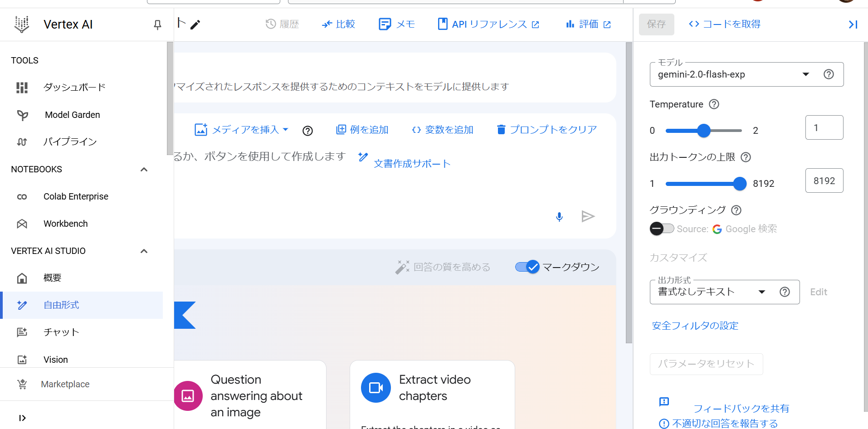This screenshot has height=429, width=868.
Task: Click the microphone icon in the prompt box
Action: pos(559,216)
